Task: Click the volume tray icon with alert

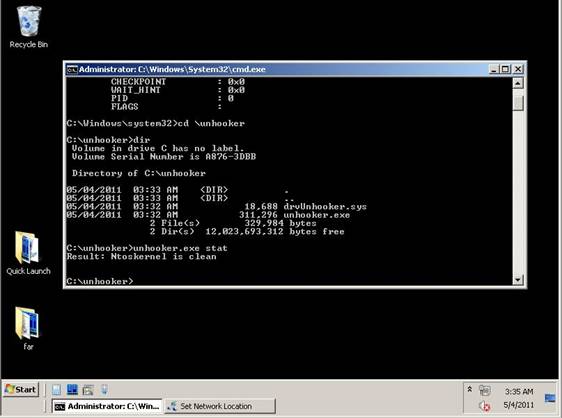Action: 484,406
